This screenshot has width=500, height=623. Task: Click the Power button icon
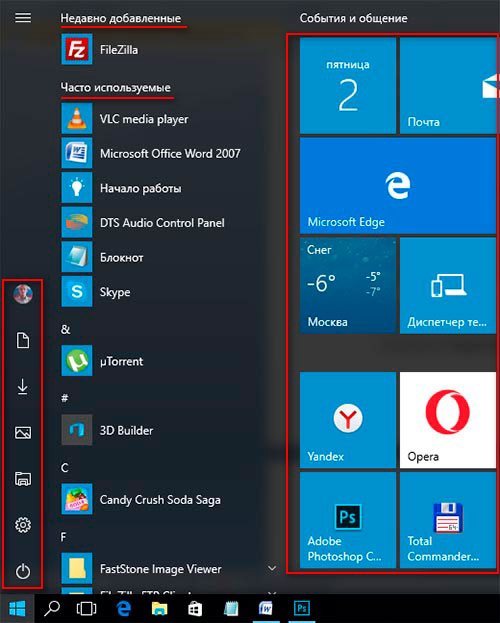point(23,571)
